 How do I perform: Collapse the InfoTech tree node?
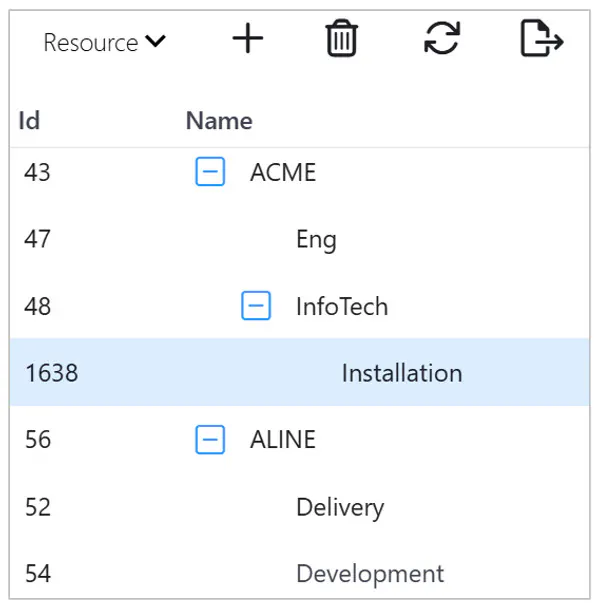256,306
